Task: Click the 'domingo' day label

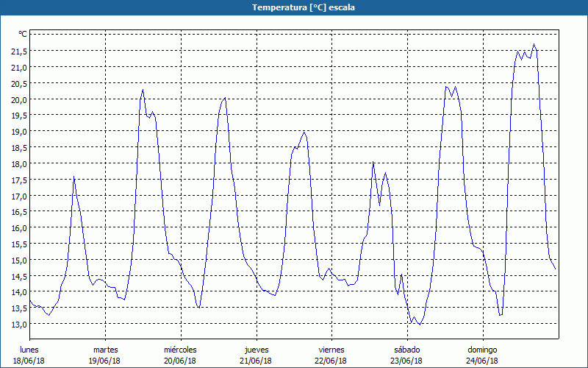Action: coord(482,350)
